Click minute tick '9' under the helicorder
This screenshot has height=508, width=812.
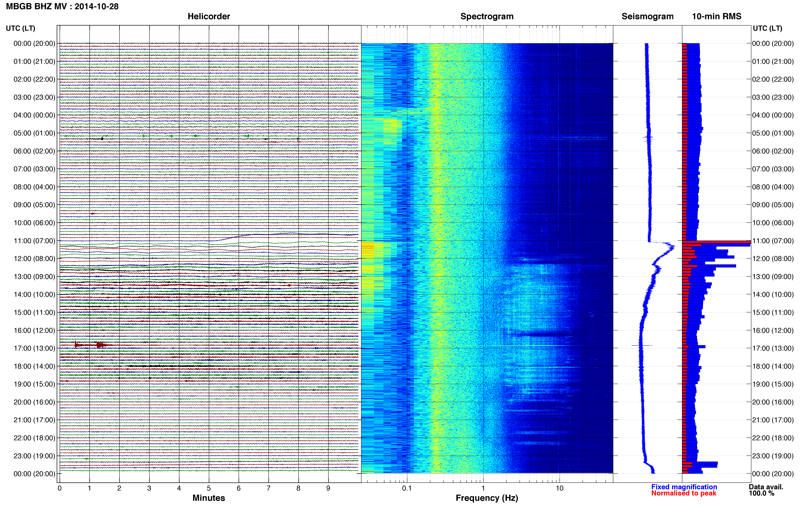point(328,488)
